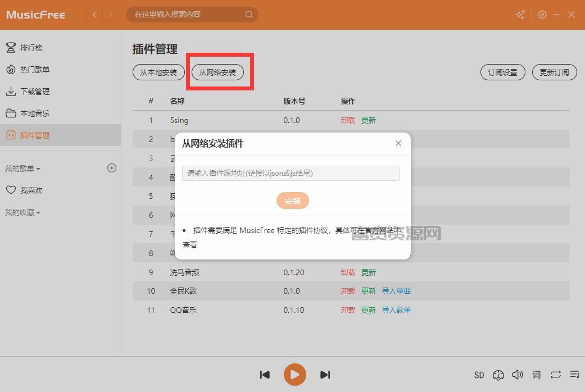Viewport: 585px width, 392px height.
Task: Uninstall the 洗马音频 plugin
Action: [348, 272]
